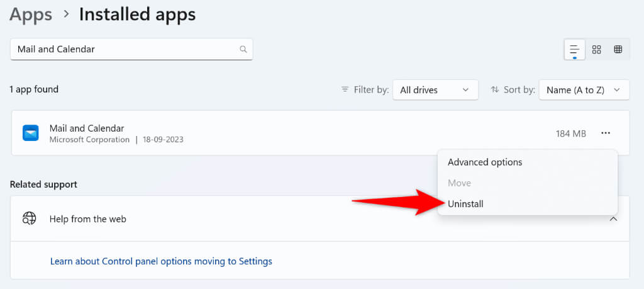This screenshot has width=644, height=289.
Task: Click the greyed-out Move menu entry
Action: (x=459, y=183)
